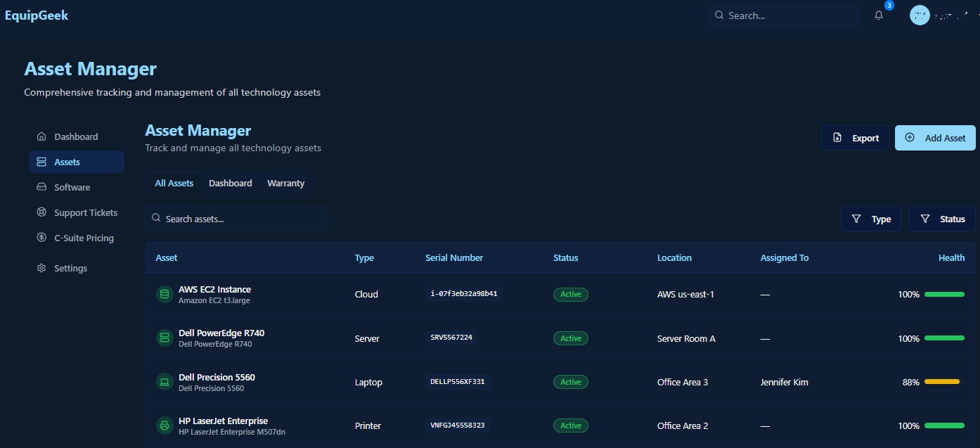The height and width of the screenshot is (448, 980).
Task: Open the Type filter dropdown
Action: pos(870,219)
